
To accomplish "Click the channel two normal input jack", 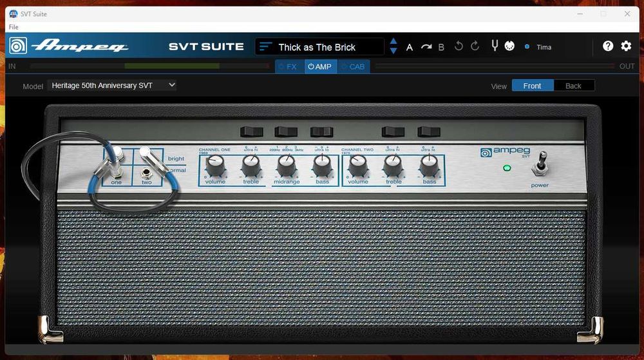I will coord(146,173).
